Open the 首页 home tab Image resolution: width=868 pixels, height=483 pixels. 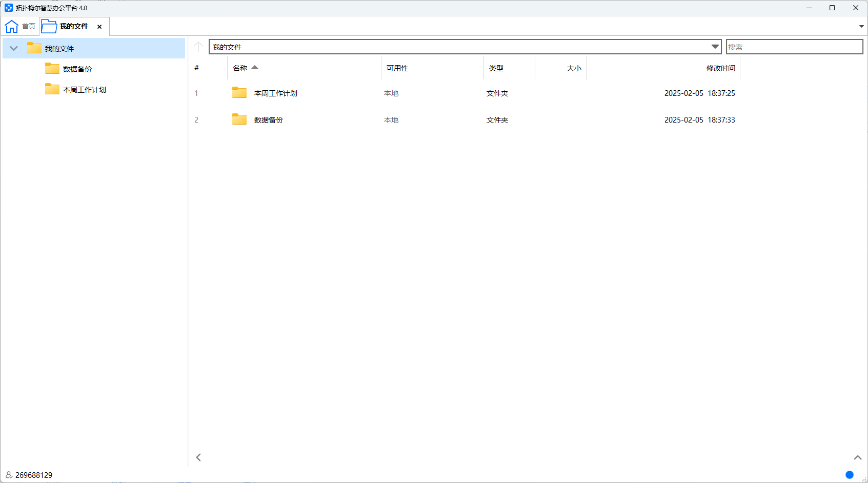pos(21,26)
